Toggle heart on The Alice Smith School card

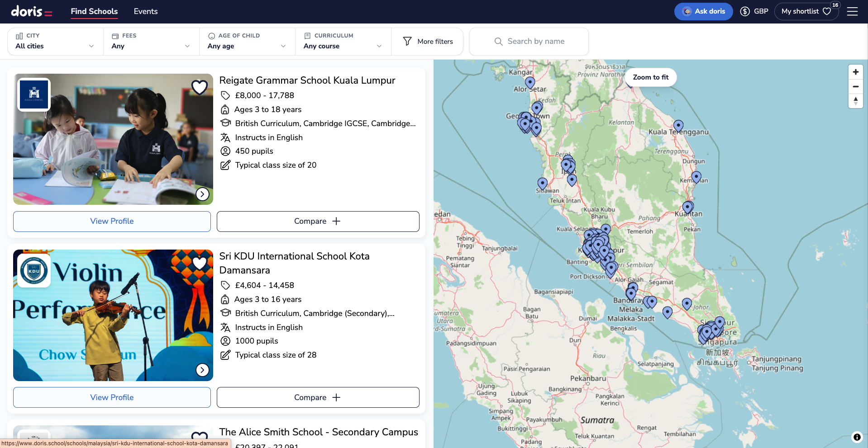coord(200,437)
